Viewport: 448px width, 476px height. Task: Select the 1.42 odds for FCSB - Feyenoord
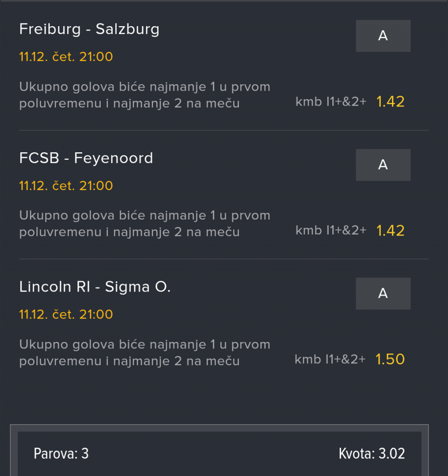click(x=390, y=230)
